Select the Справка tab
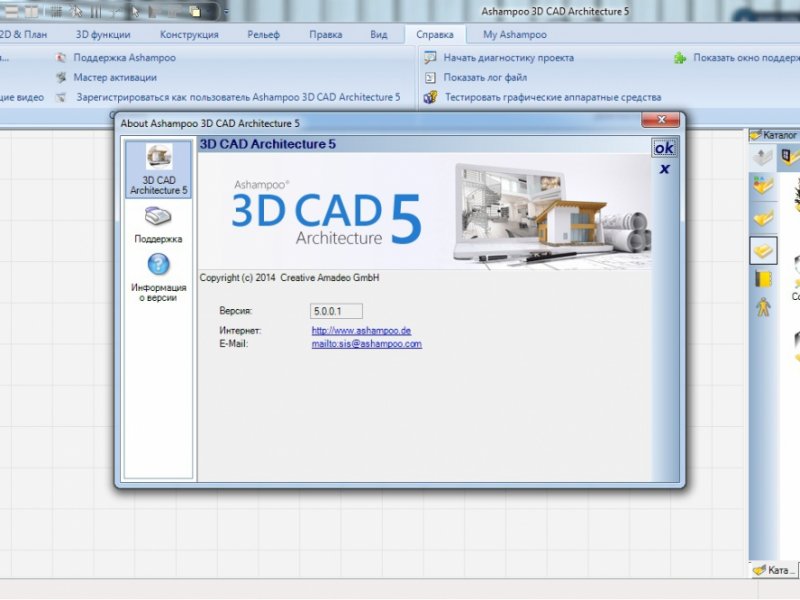 tap(435, 35)
